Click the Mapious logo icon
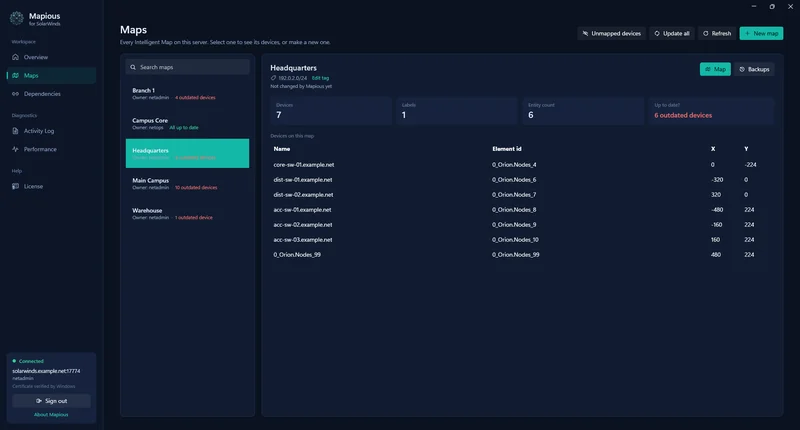This screenshot has height=430, width=800. [x=16, y=18]
